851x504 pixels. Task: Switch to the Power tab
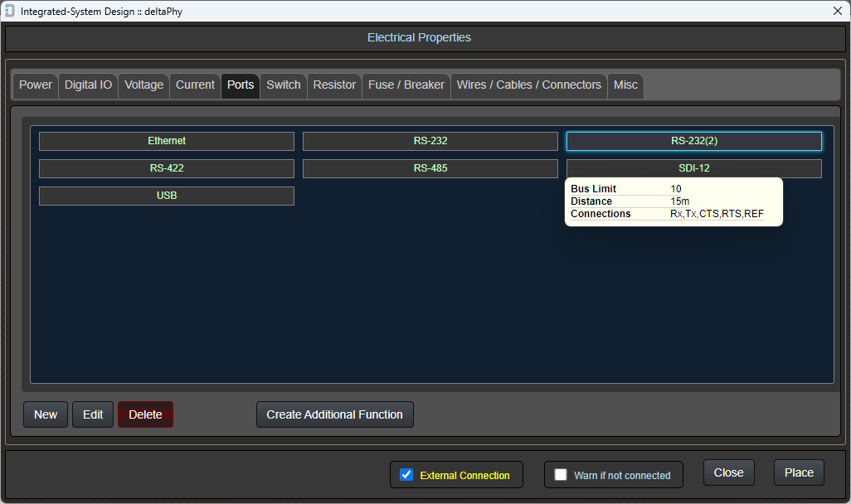coord(36,85)
